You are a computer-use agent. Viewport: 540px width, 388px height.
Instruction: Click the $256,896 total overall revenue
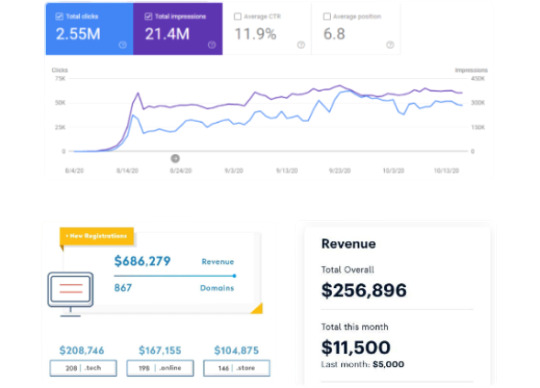point(364,290)
